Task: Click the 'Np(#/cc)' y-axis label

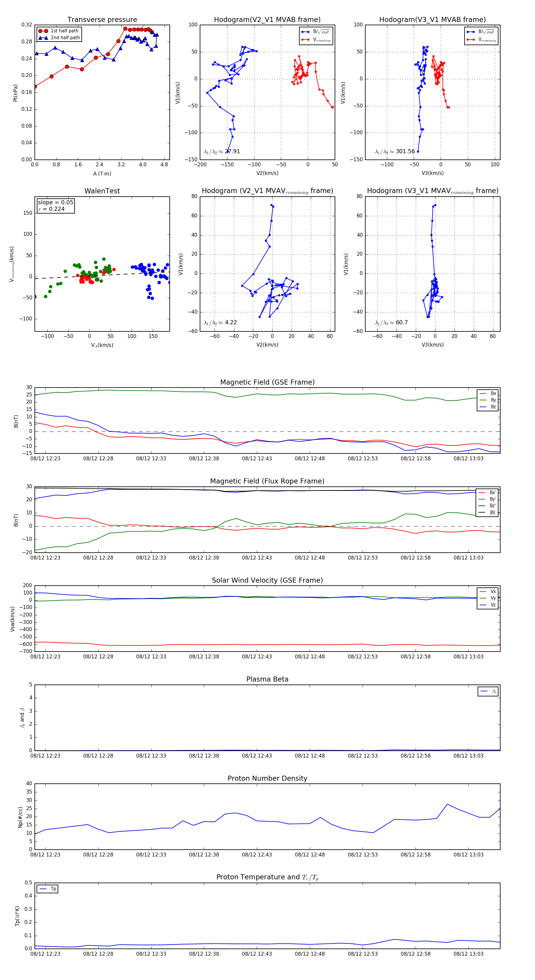Action: (x=20, y=817)
